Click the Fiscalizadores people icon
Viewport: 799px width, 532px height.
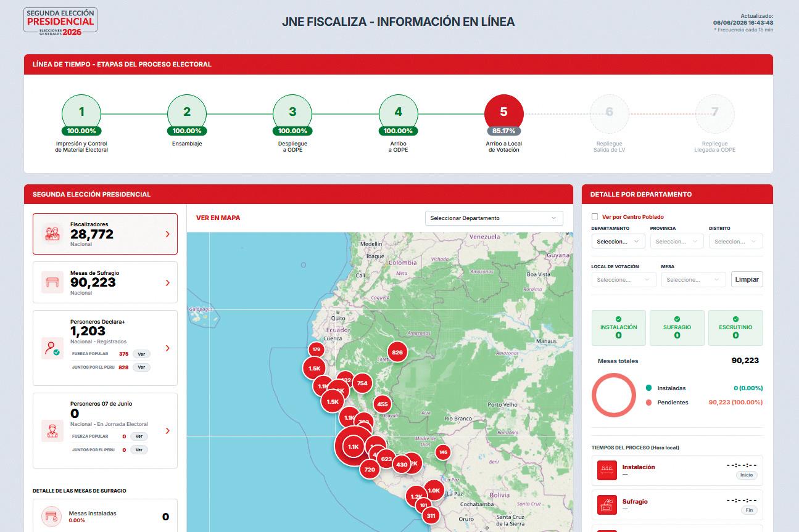pyautogui.click(x=52, y=234)
